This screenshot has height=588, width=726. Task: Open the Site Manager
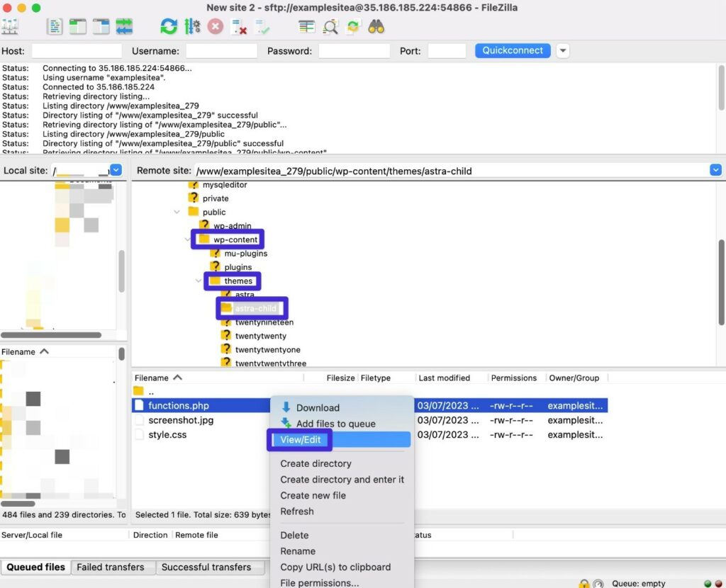[11, 26]
